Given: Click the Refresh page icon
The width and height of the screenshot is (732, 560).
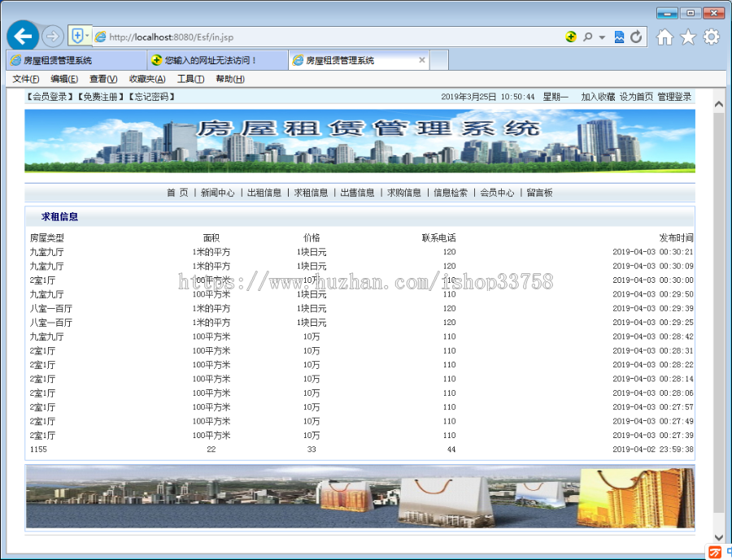Looking at the screenshot, I should (x=634, y=37).
